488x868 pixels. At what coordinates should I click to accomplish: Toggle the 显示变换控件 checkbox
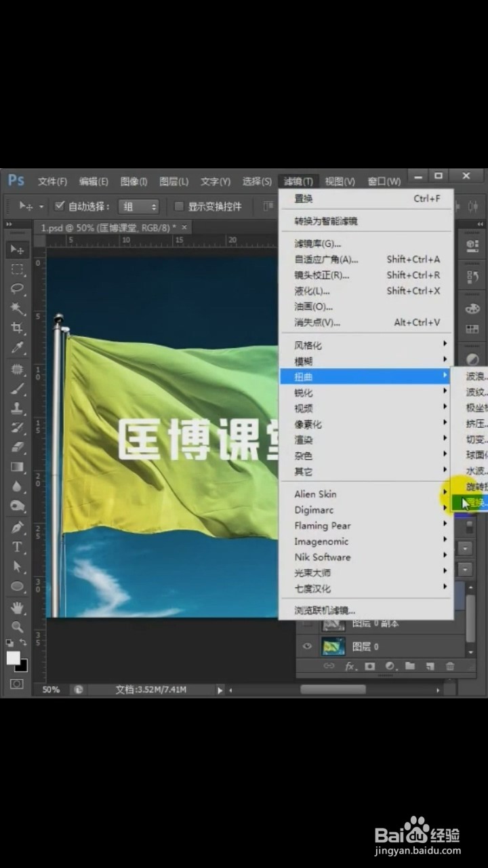pyautogui.click(x=179, y=206)
